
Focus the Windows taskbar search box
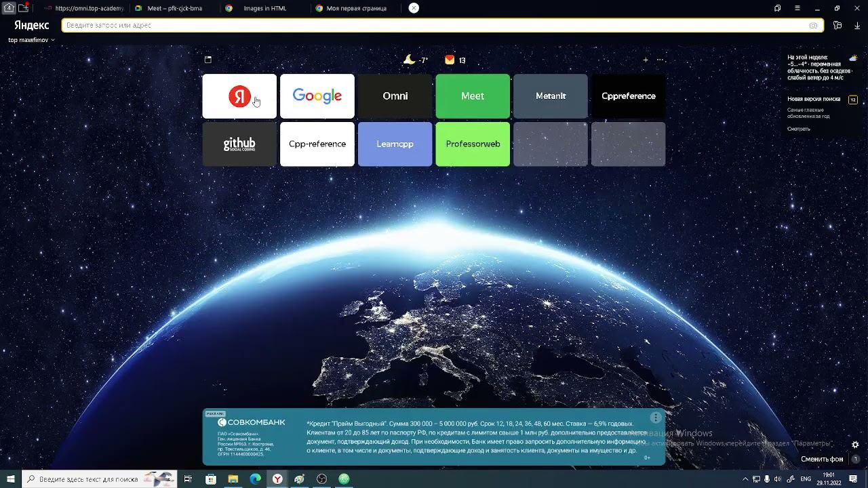pyautogui.click(x=99, y=479)
